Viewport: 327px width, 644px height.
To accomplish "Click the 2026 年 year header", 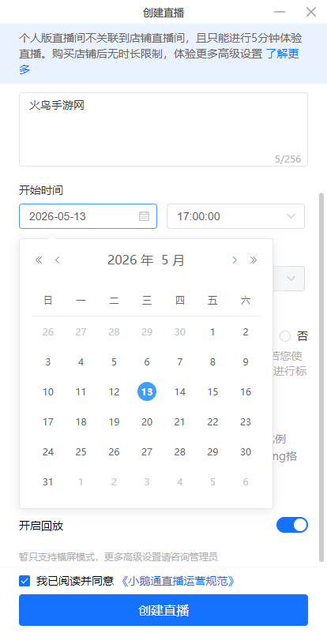I will click(x=130, y=260).
